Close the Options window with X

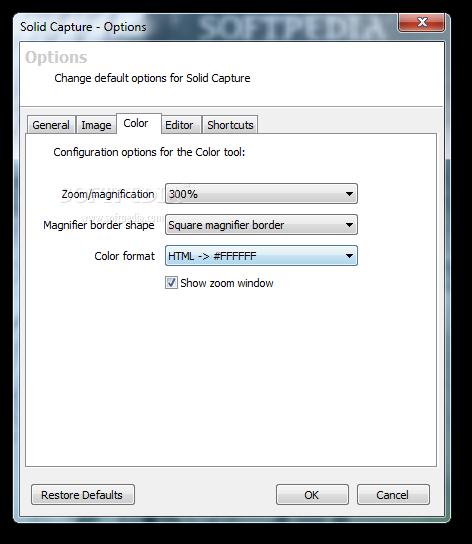422,23
